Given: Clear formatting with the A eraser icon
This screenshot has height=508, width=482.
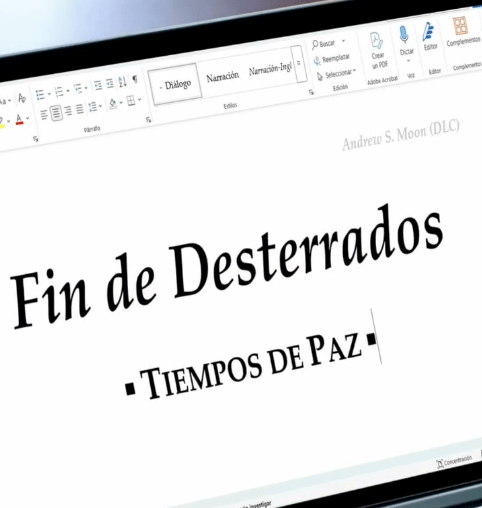Looking at the screenshot, I should click(x=22, y=98).
